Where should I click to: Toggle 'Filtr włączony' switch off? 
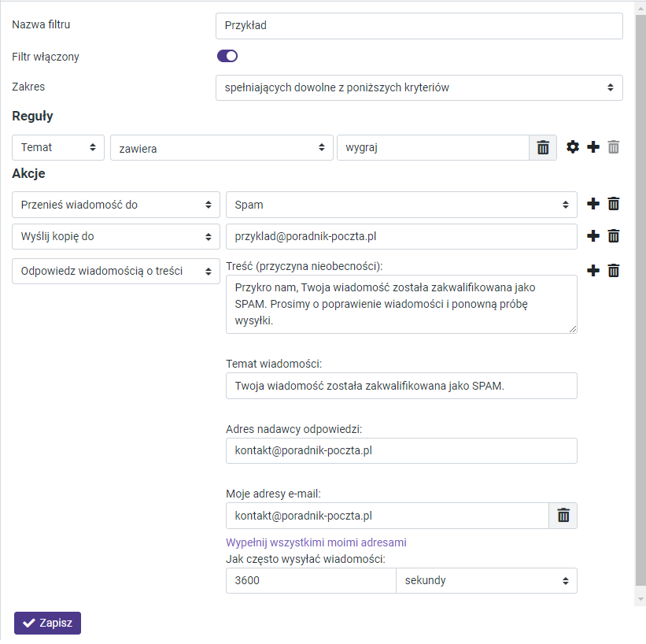[227, 56]
